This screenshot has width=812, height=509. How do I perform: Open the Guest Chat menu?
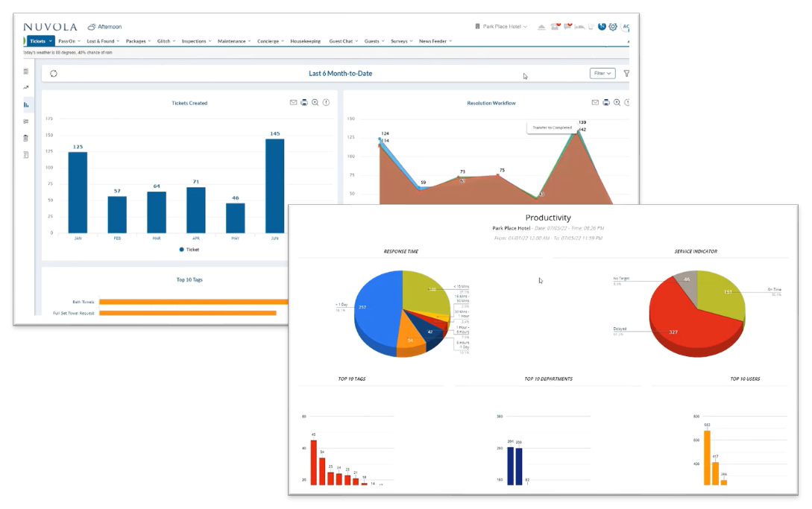tap(343, 41)
